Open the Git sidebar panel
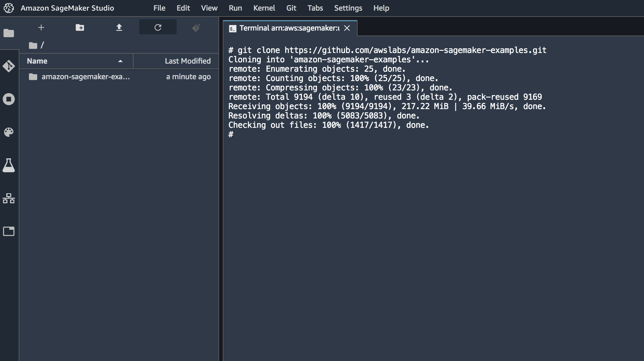This screenshot has width=644, height=361. tap(9, 66)
